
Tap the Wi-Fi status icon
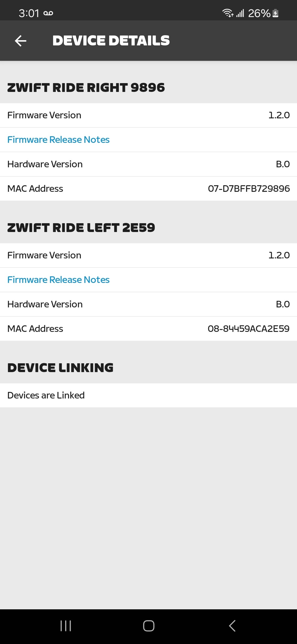pyautogui.click(x=228, y=13)
